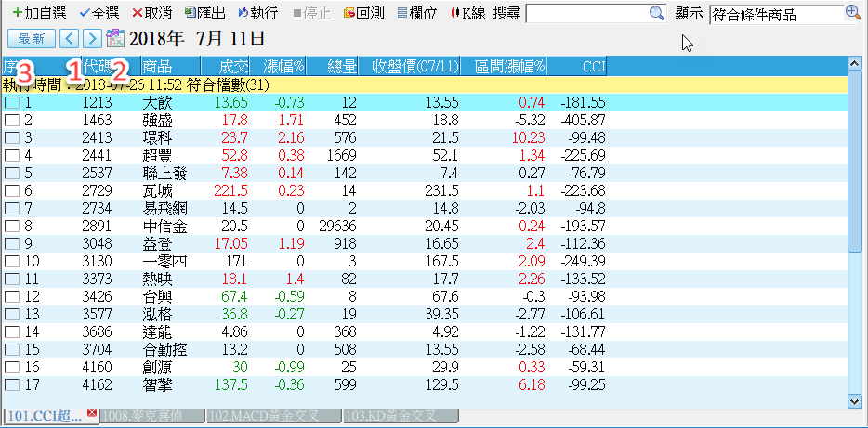
Task: Select checkbox for row 17 智擎
Action: 11,384
